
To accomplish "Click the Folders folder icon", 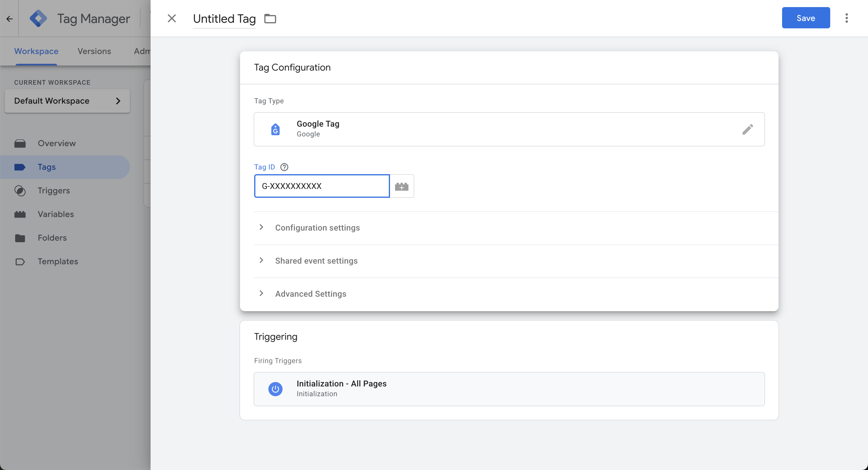I will [20, 238].
